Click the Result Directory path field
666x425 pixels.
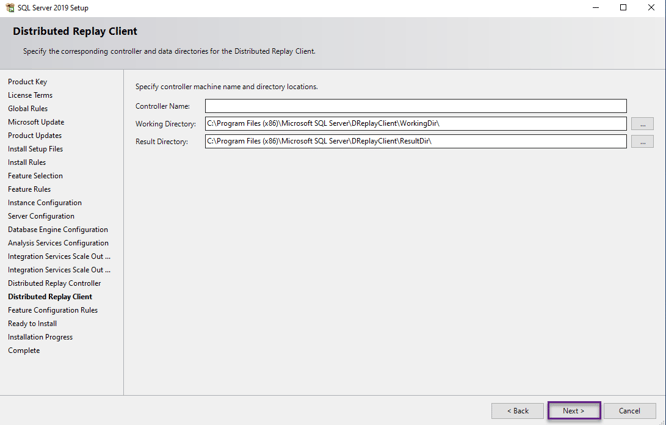pos(415,142)
